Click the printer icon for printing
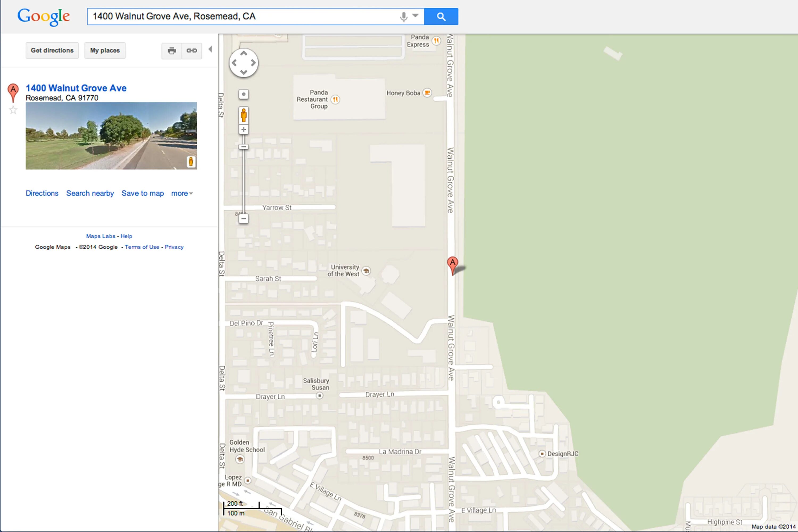The width and height of the screenshot is (798, 532). tap(172, 51)
